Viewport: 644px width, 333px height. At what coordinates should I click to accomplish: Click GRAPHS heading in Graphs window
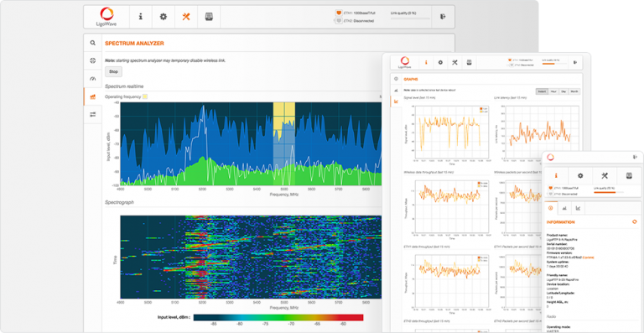[x=411, y=79]
